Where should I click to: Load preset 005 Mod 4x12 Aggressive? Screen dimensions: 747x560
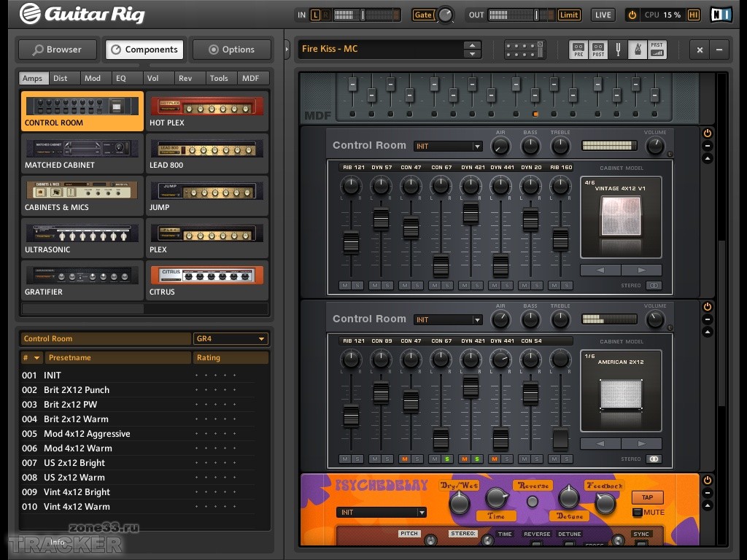pyautogui.click(x=137, y=434)
